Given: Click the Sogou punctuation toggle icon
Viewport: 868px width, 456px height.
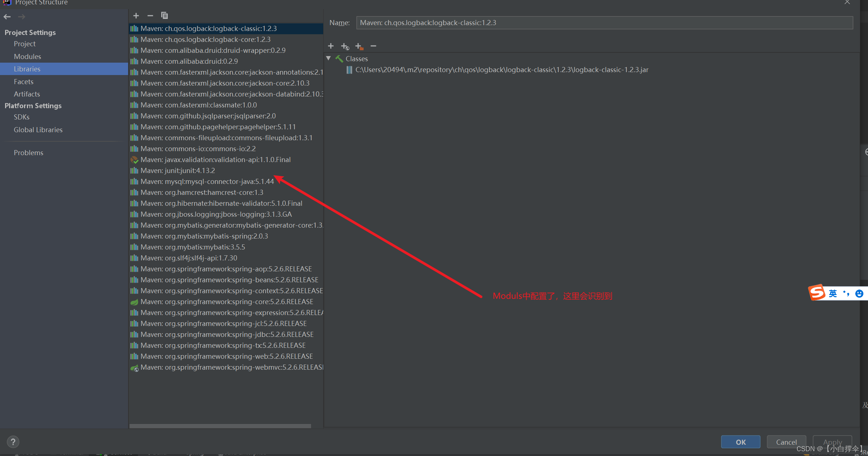Looking at the screenshot, I should (846, 294).
